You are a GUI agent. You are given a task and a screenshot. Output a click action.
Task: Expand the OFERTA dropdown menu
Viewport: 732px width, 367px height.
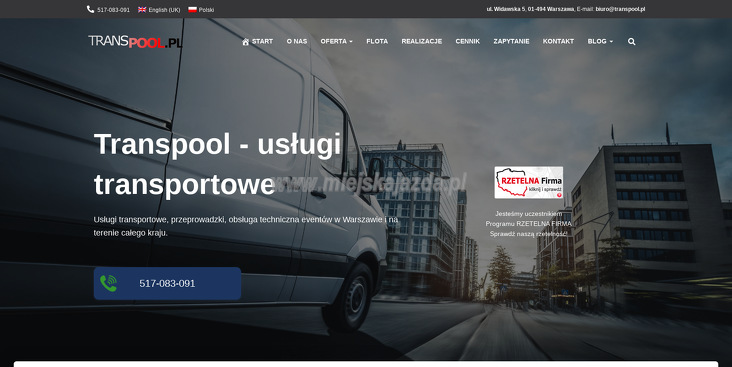tap(337, 42)
